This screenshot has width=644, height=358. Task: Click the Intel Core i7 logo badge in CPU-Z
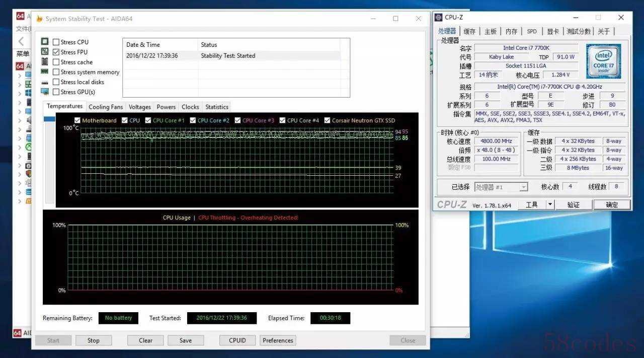tap(603, 61)
